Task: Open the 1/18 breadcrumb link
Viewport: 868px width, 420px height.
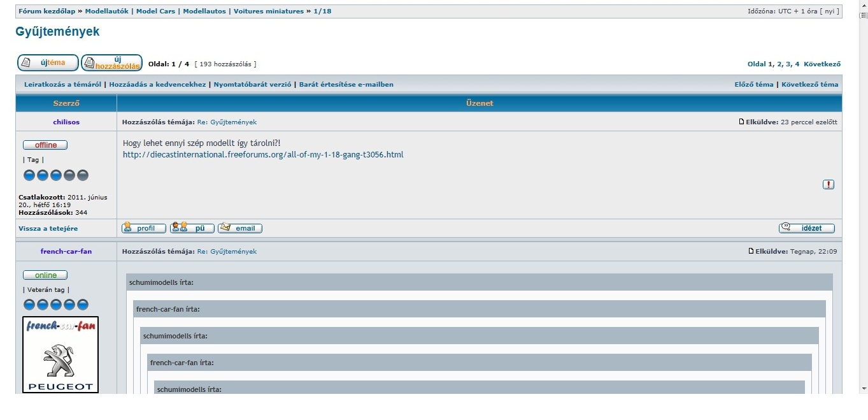Action: tap(322, 11)
